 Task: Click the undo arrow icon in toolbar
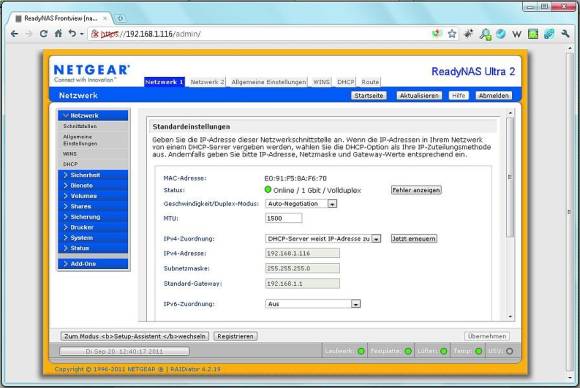pyautogui.click(x=72, y=34)
